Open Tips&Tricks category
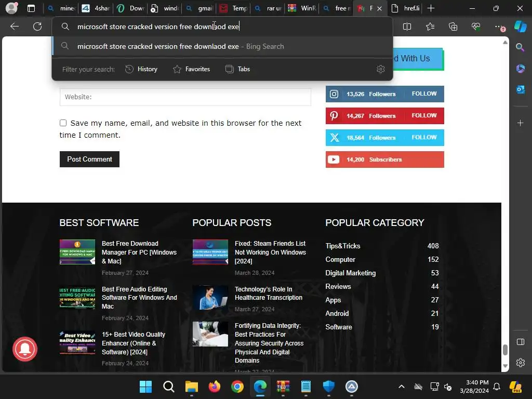532x399 pixels. (x=343, y=246)
